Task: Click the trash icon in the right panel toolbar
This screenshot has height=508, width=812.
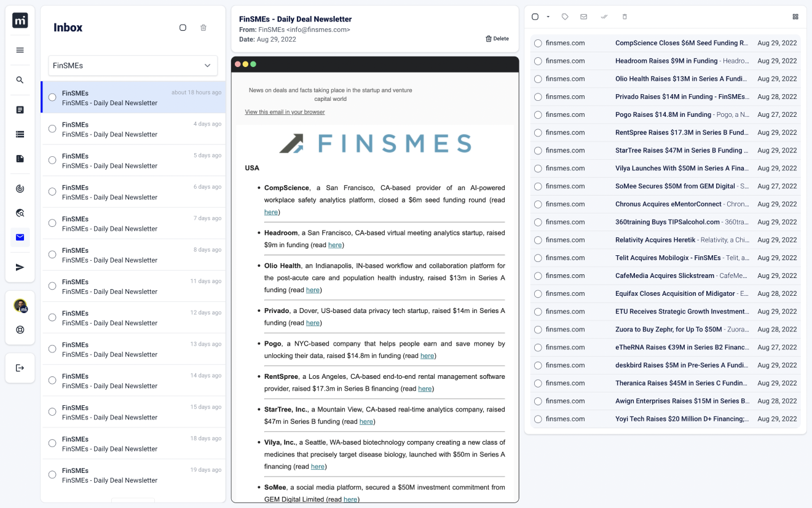Action: [x=625, y=17]
